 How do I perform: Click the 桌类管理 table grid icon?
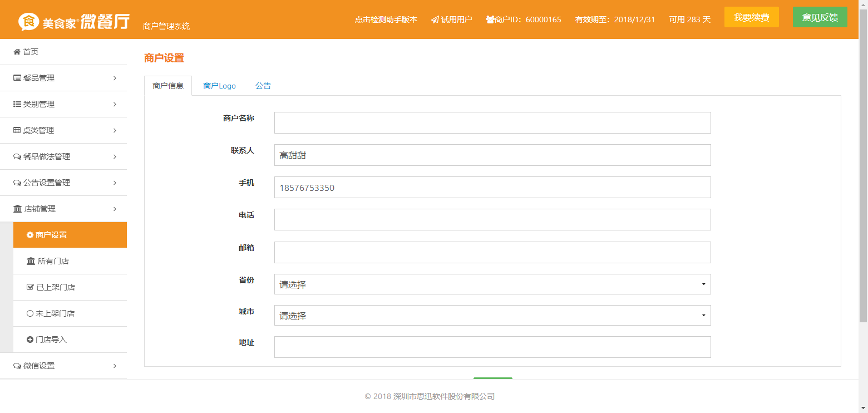(17, 130)
